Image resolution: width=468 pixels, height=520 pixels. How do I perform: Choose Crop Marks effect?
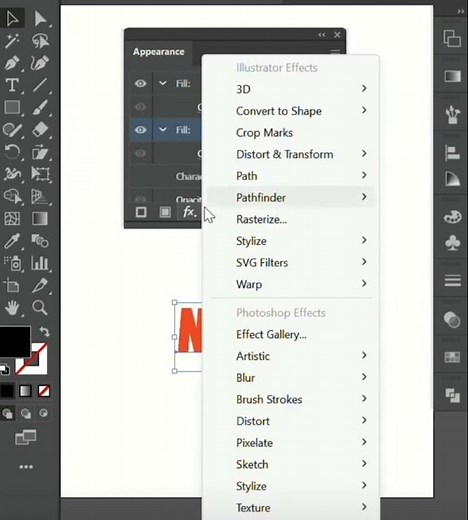click(291, 132)
